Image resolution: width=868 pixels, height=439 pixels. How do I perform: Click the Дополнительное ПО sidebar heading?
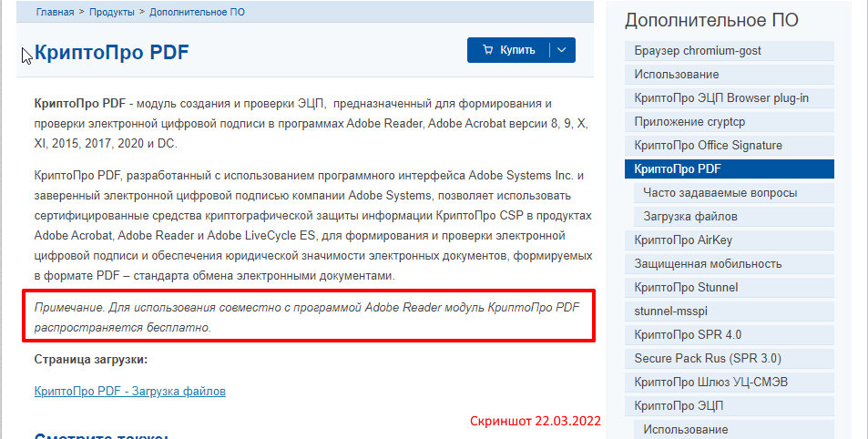pos(711,20)
